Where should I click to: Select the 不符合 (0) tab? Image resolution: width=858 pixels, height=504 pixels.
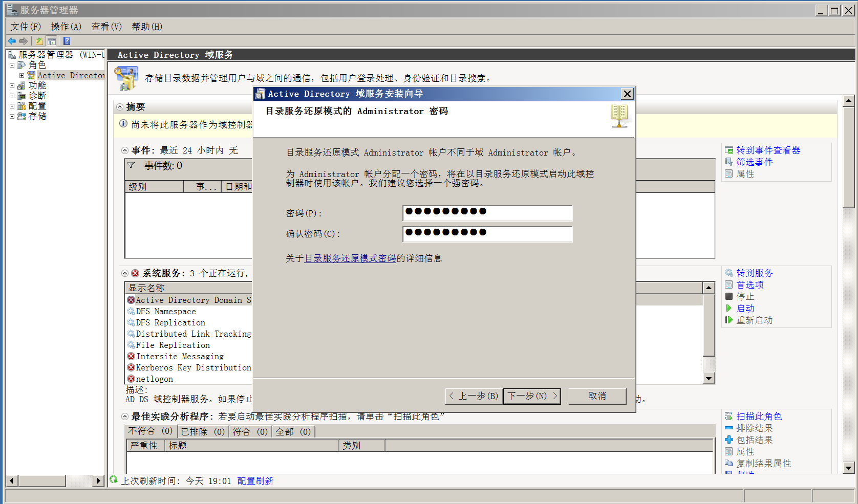click(151, 431)
